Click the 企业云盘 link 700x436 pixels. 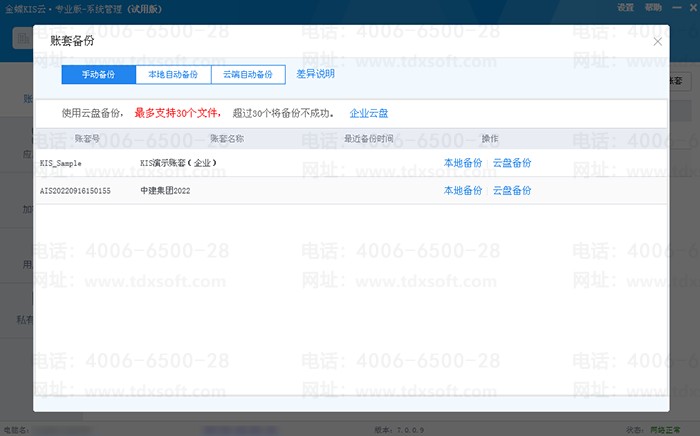pyautogui.click(x=369, y=113)
